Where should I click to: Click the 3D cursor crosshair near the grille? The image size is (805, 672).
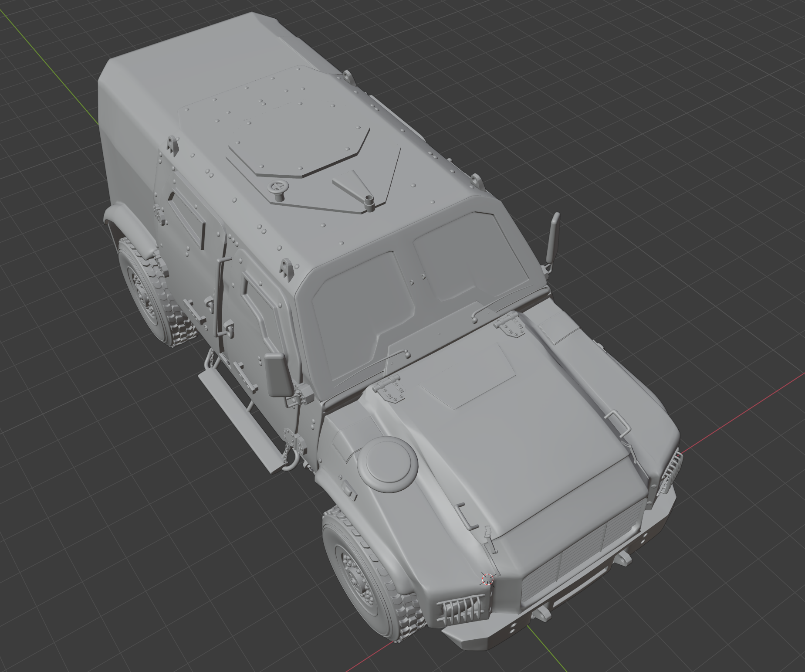pyautogui.click(x=487, y=579)
